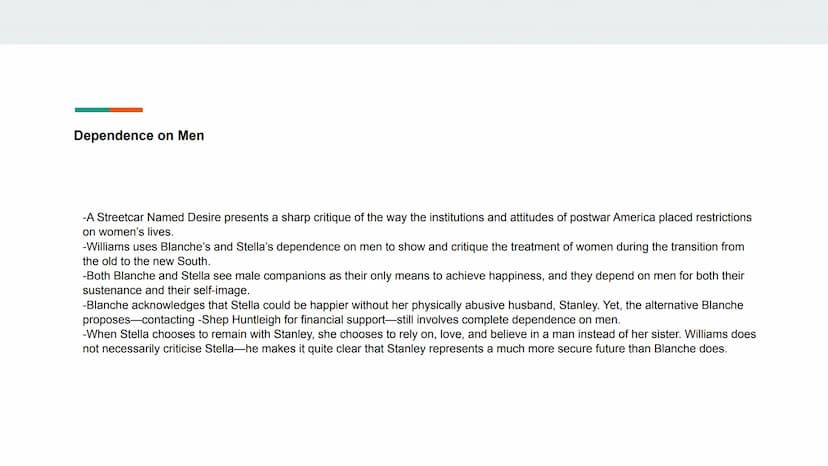Select the orange segment of the accent bar

click(126, 110)
